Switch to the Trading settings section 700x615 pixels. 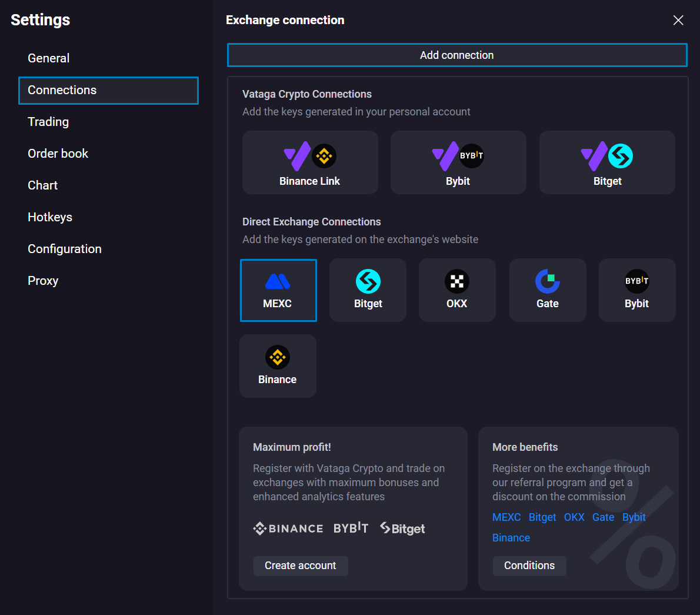click(48, 122)
